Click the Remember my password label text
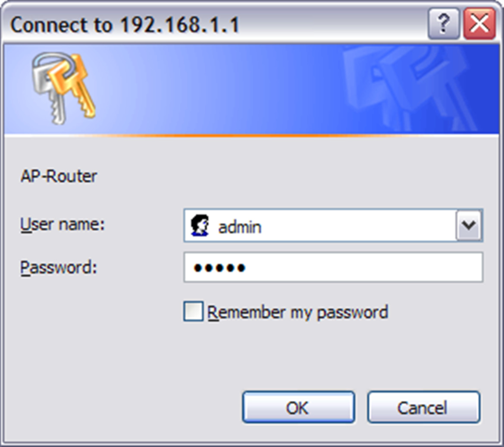This screenshot has height=447, width=504. (x=297, y=312)
